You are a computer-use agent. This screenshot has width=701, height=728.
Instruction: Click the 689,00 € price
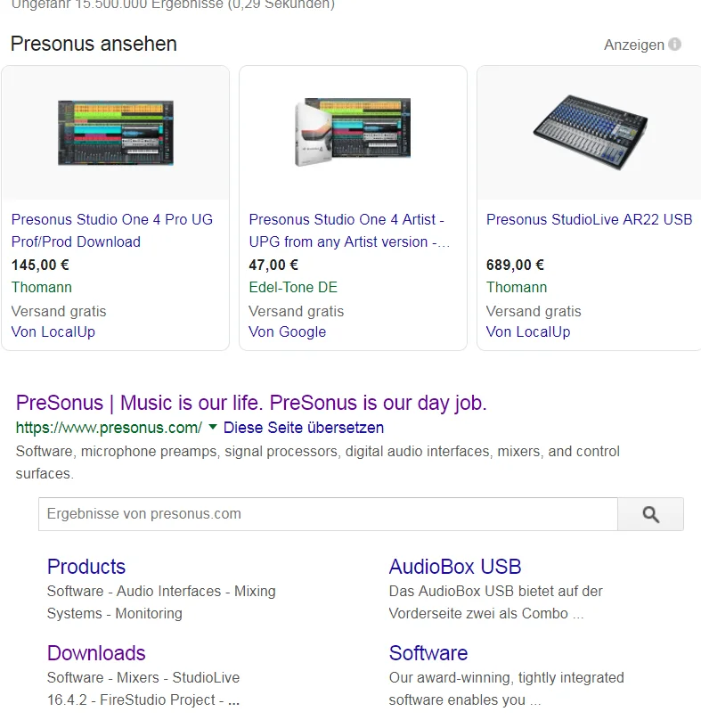click(515, 265)
